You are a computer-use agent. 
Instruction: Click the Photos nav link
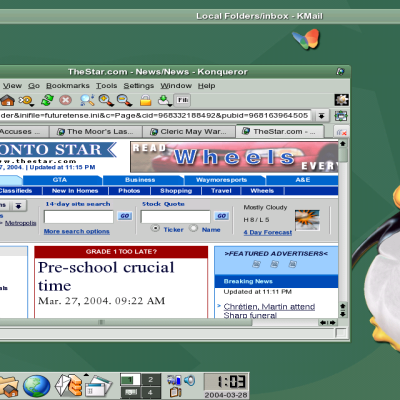129,191
